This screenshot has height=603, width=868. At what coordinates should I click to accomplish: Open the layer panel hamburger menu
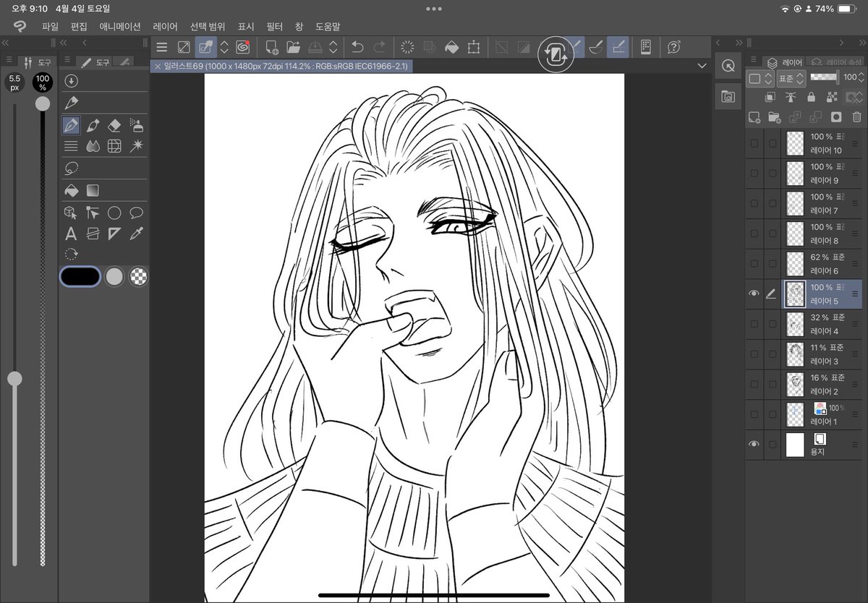click(x=752, y=60)
